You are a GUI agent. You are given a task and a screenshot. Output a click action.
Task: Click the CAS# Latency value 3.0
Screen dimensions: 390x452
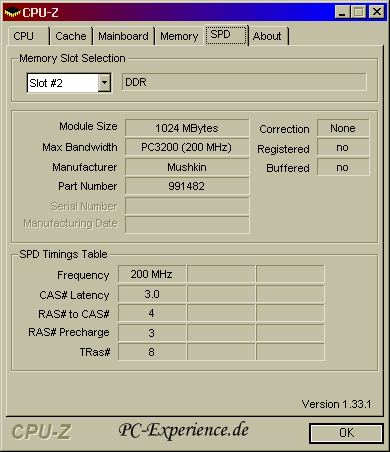[152, 294]
